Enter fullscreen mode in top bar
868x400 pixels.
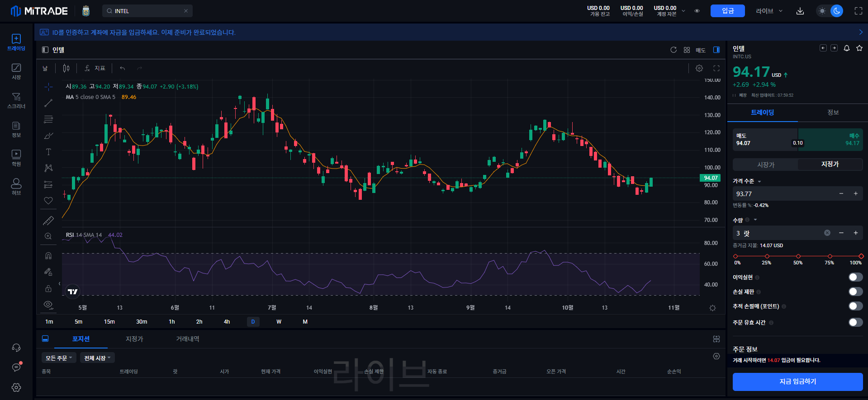(x=859, y=11)
